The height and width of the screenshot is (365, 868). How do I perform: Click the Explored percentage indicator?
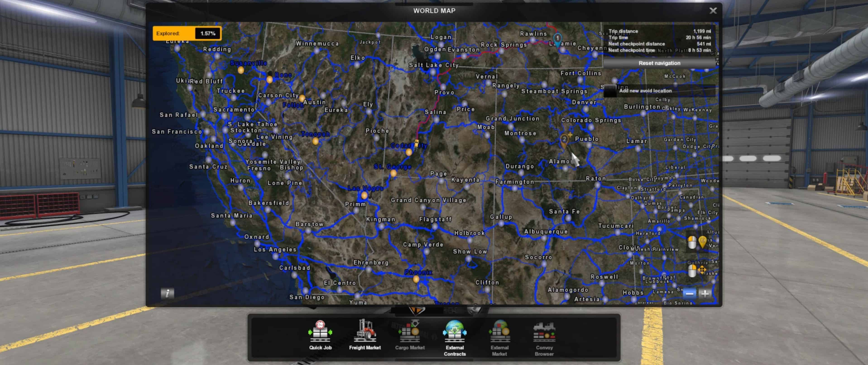[x=187, y=33]
